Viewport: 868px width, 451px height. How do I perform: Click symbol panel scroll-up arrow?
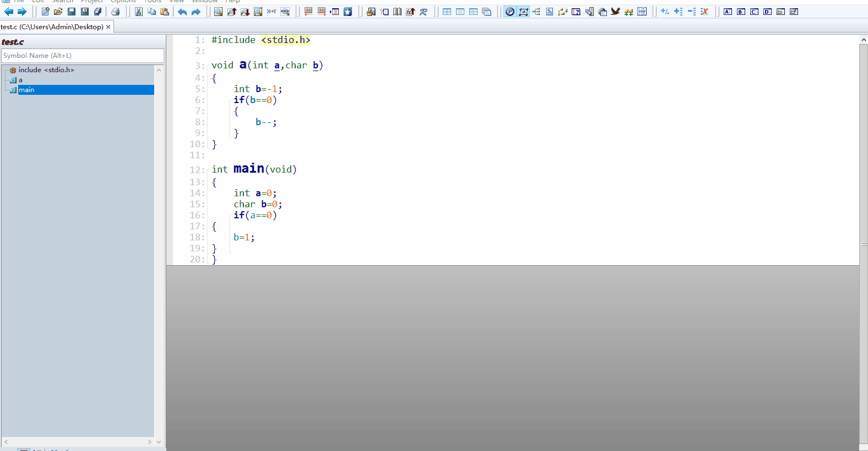[159, 70]
